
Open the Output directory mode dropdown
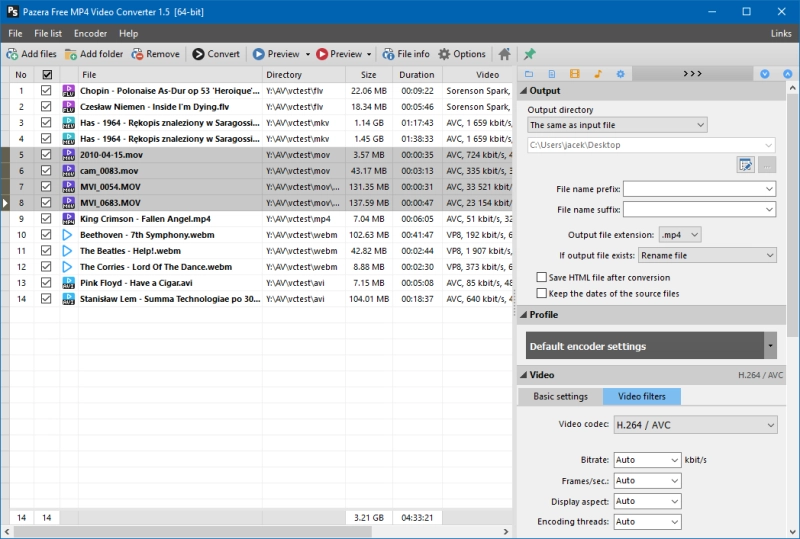(617, 125)
